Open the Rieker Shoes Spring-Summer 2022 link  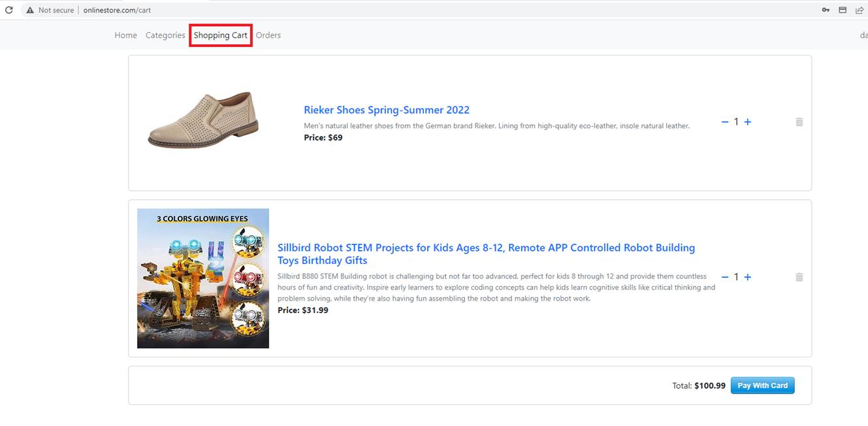click(386, 110)
